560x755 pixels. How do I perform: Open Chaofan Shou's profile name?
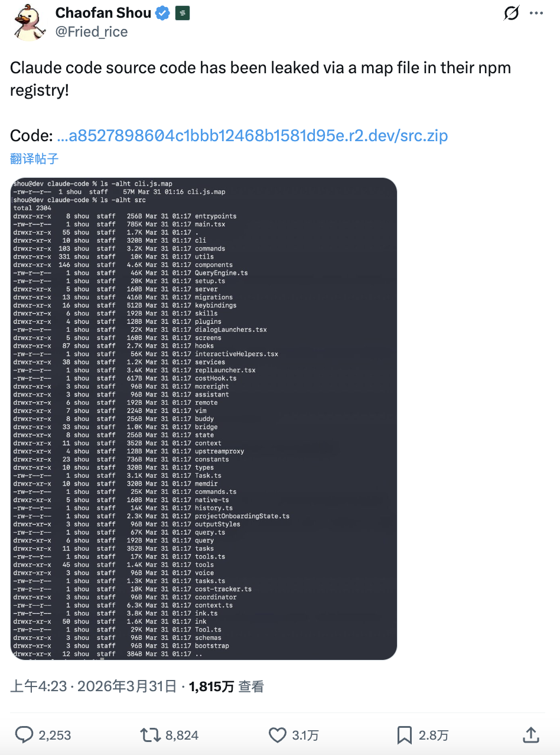pos(103,12)
